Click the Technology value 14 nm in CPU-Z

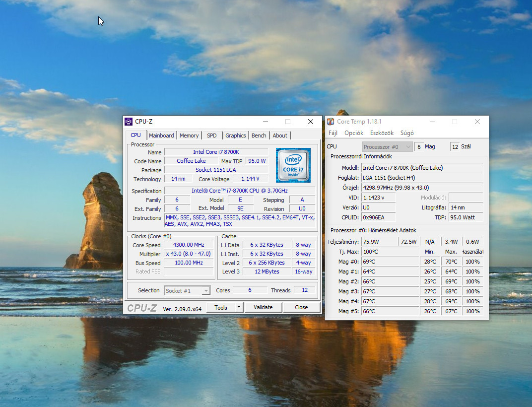point(178,179)
